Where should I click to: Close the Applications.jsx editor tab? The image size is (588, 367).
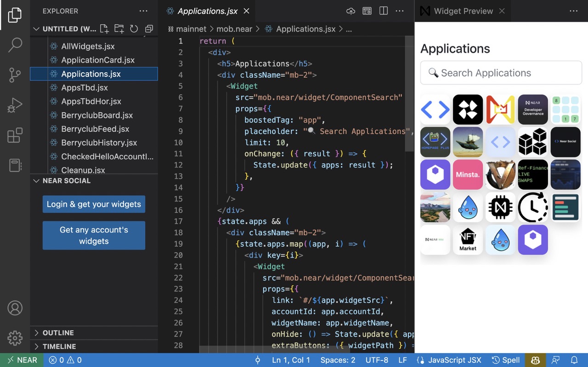click(246, 11)
